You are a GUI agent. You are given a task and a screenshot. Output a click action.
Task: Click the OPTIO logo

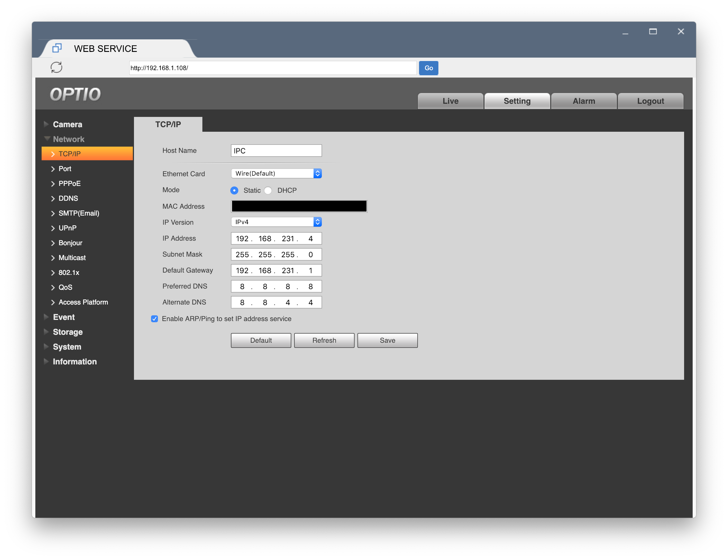pos(75,94)
